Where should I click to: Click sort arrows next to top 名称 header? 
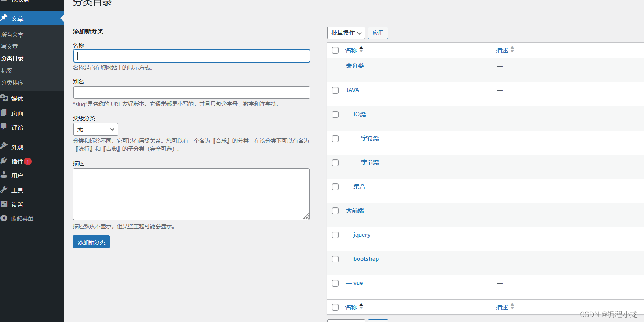click(361, 50)
